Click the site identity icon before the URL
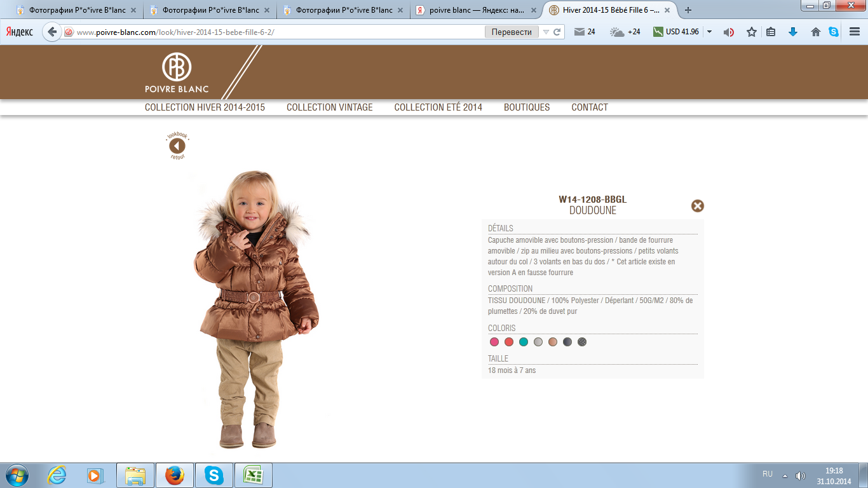 (69, 32)
